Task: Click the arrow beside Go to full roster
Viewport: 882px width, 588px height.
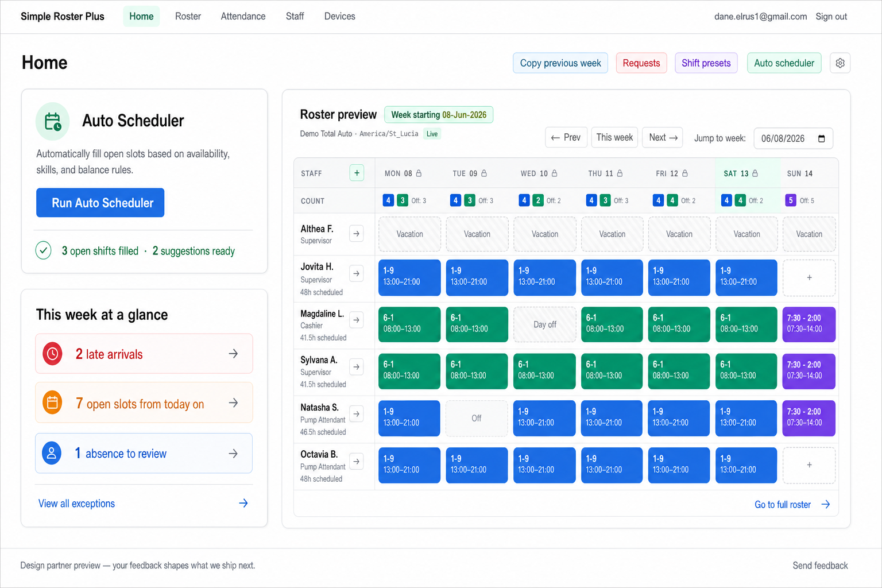Action: click(x=826, y=504)
